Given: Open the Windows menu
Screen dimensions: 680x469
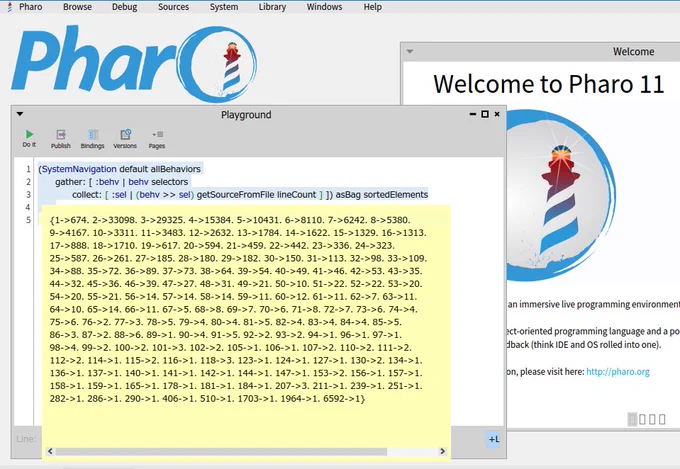Looking at the screenshot, I should point(324,7).
